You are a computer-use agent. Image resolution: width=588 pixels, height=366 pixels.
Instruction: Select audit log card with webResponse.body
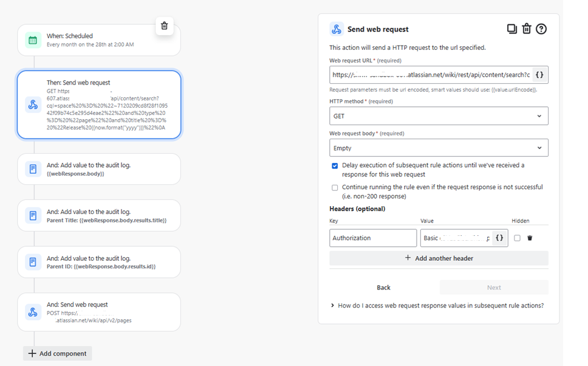click(99, 169)
